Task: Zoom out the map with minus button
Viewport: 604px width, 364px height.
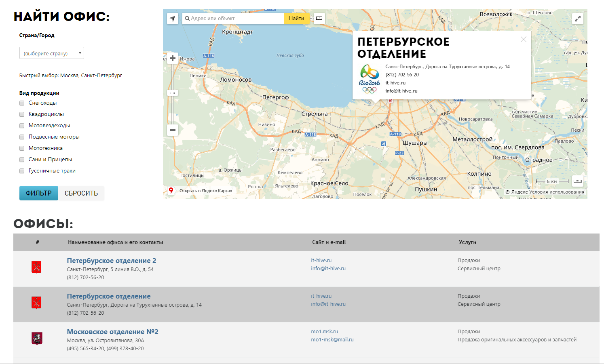Action: 173,130
